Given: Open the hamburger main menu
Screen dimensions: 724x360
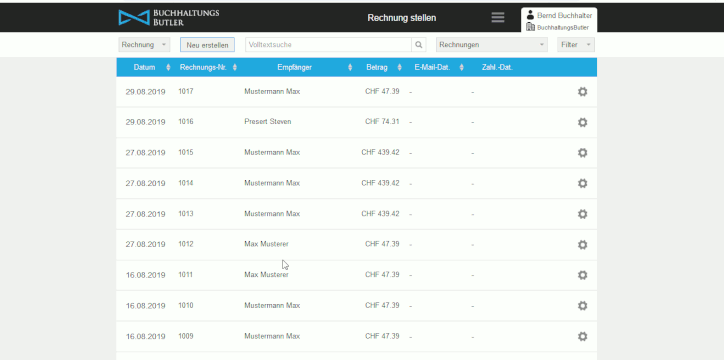Looking at the screenshot, I should point(498,18).
